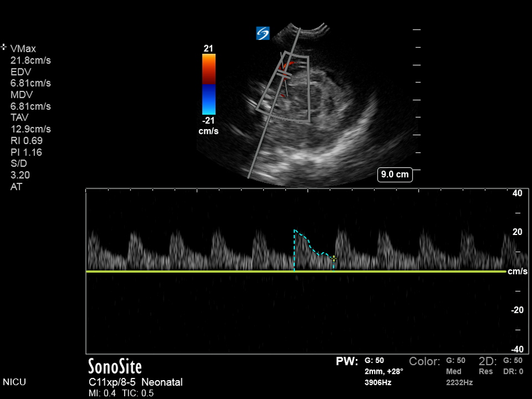Click the peak of the cyan waveform trace

pos(295,230)
